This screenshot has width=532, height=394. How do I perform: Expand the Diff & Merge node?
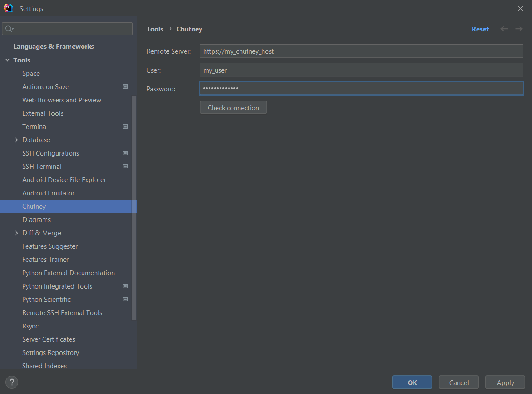[16, 233]
